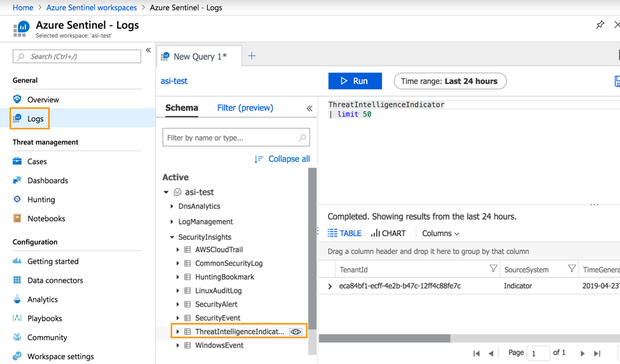This screenshot has height=364, width=620.
Task: Switch results view to TABLE
Action: 344,234
